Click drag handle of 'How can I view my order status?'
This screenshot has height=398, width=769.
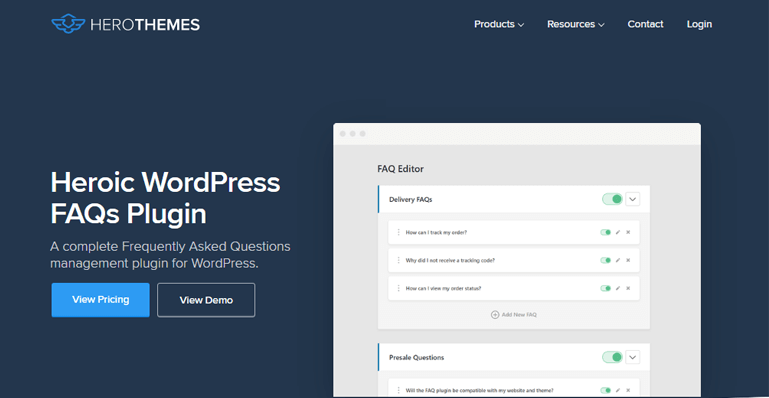[x=398, y=288]
